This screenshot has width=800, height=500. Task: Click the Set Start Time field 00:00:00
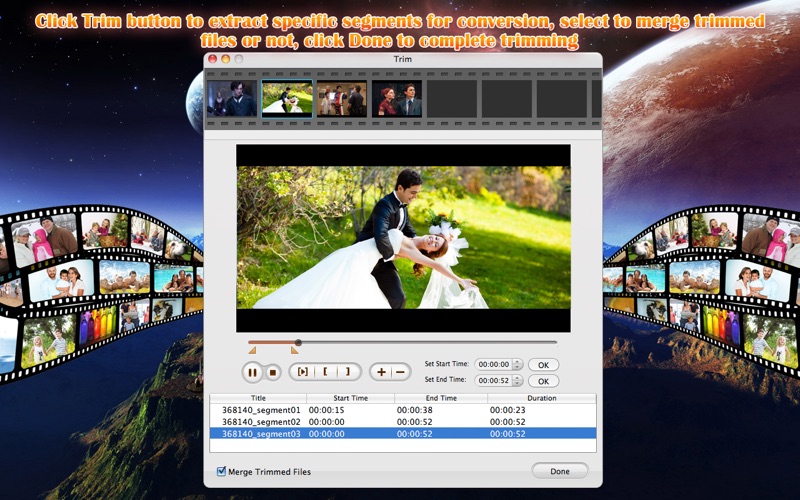pos(493,364)
